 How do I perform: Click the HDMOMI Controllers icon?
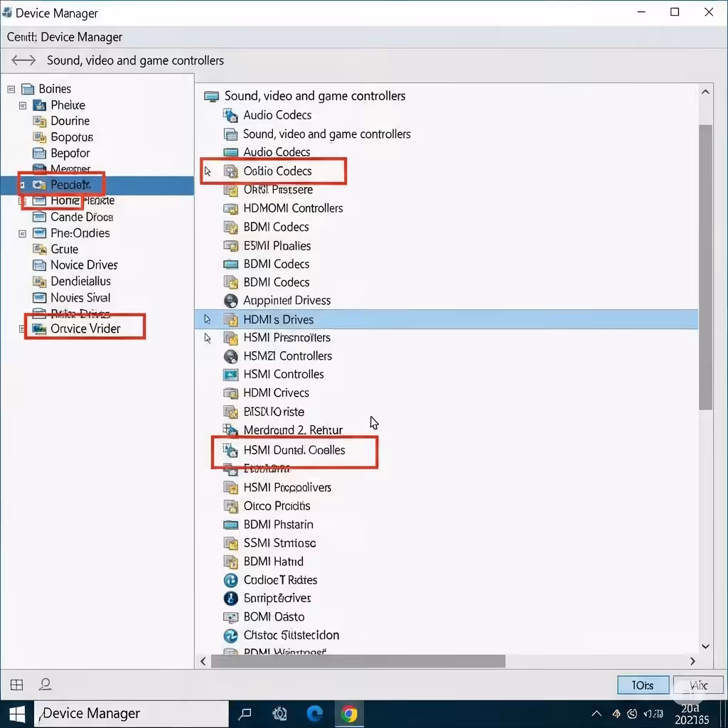tap(230, 208)
